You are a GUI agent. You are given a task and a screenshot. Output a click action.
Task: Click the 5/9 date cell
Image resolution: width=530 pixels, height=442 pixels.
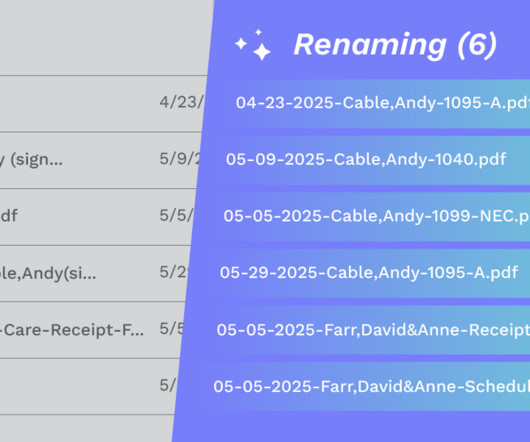click(180, 159)
